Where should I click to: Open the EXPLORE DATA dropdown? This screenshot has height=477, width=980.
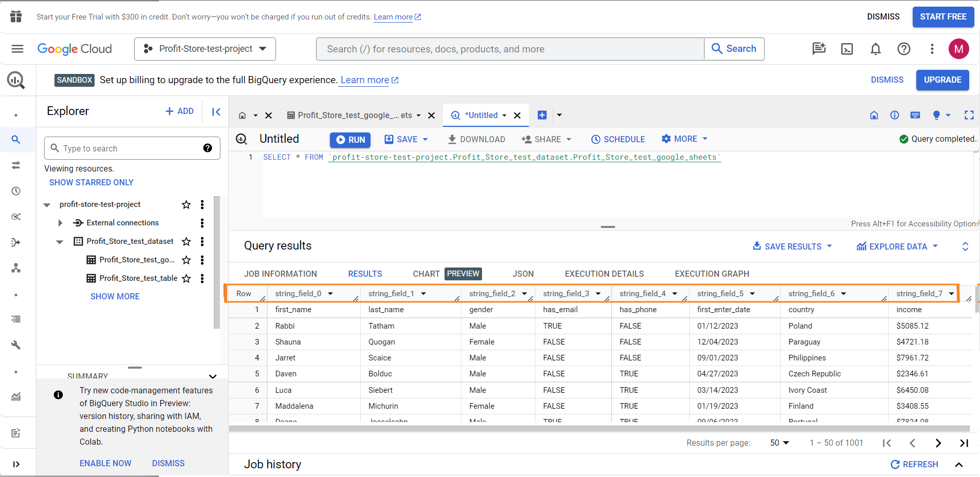[897, 246]
